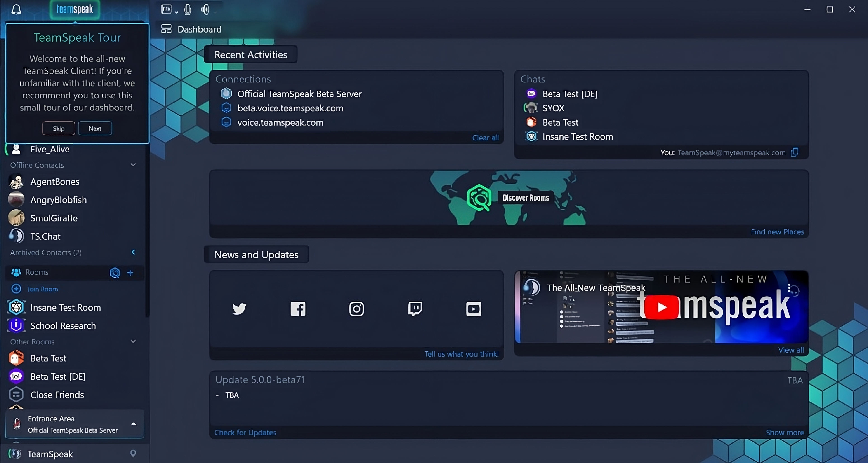This screenshot has height=463, width=868.
Task: Open AgentBones contact avatar
Action: (16, 182)
